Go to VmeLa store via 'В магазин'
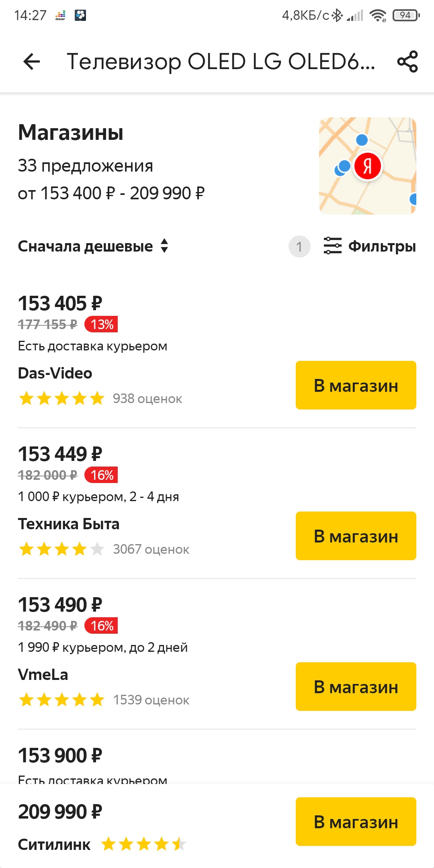Viewport: 434px width, 868px height. click(356, 686)
